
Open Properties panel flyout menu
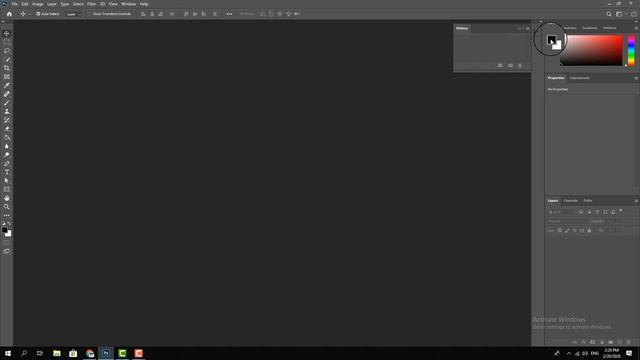pyautogui.click(x=636, y=78)
